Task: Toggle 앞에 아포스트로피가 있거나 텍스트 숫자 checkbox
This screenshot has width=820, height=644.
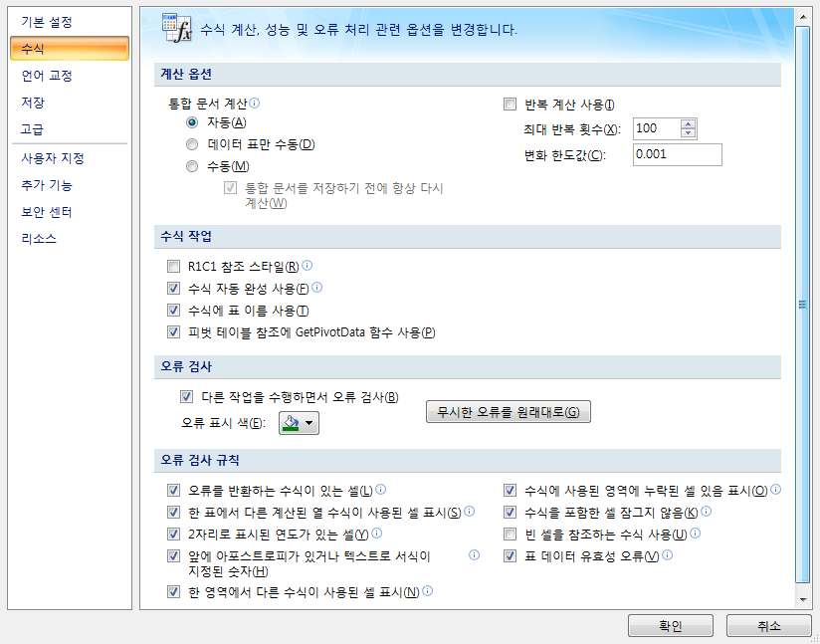Action: coord(173,555)
